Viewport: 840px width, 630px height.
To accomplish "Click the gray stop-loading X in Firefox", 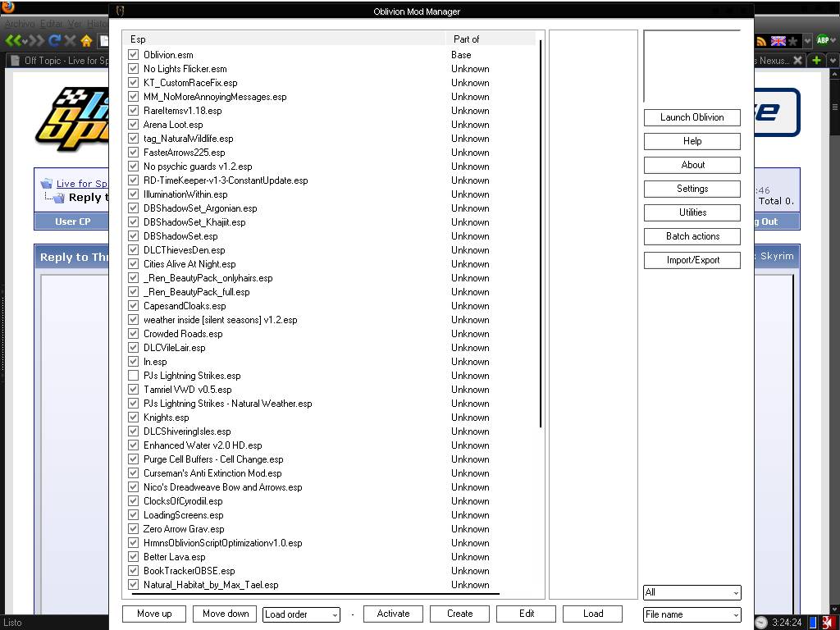I will point(70,41).
